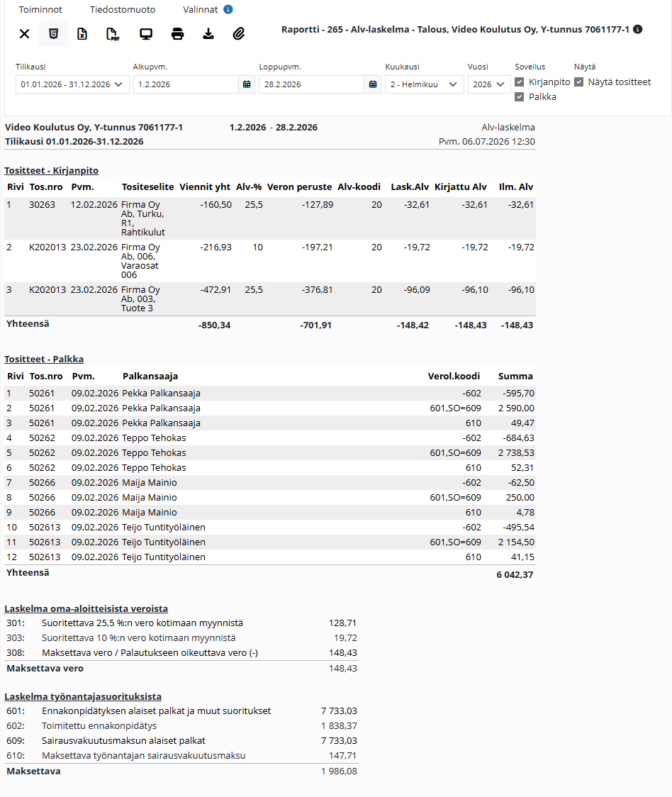Open the Vuosi dropdown showing 2026
The height and width of the screenshot is (797, 672).
[x=489, y=84]
